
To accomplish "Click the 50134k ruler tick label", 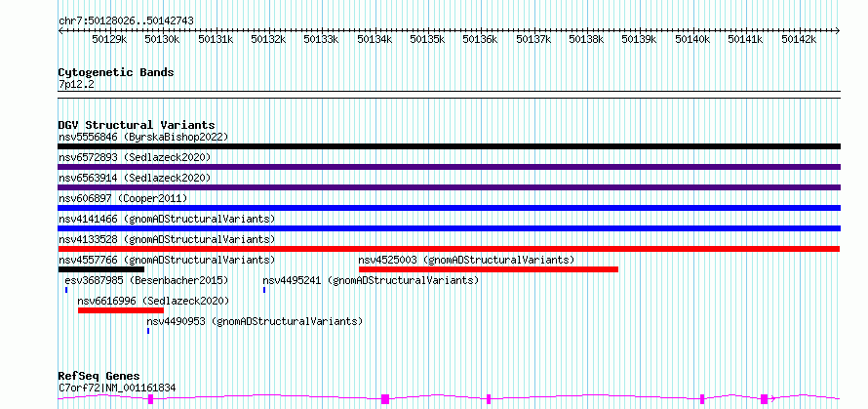I will (375, 39).
